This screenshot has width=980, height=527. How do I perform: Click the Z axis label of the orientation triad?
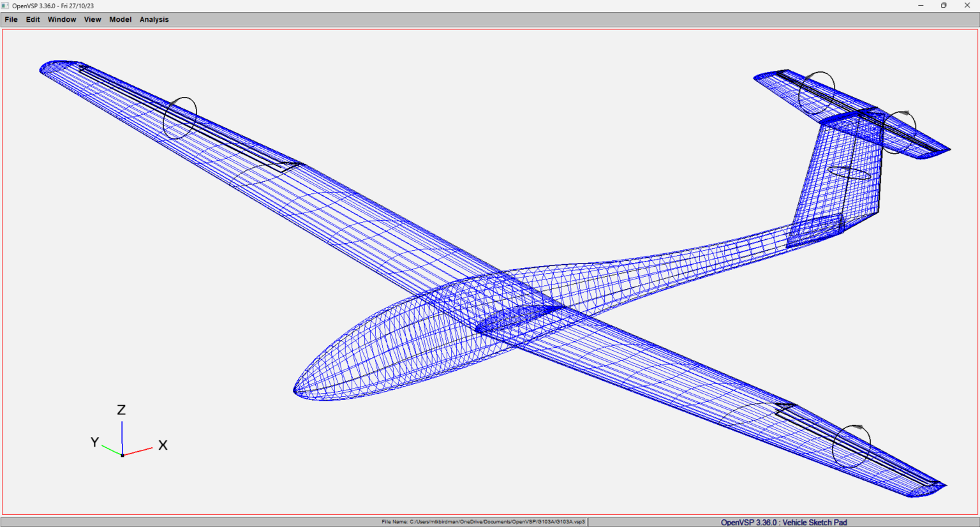(x=121, y=410)
